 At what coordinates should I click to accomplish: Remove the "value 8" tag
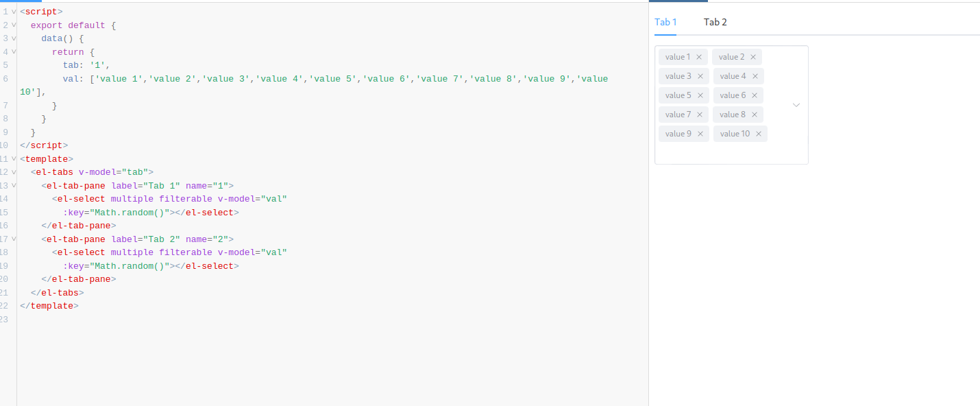coord(755,115)
